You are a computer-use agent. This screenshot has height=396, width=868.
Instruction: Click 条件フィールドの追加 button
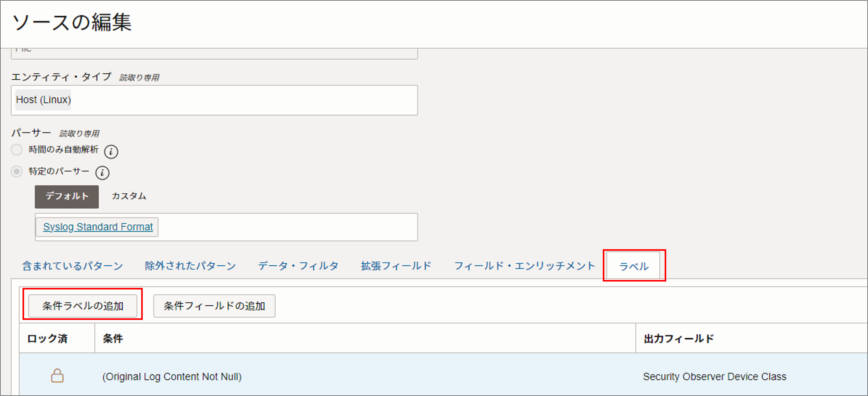(x=214, y=306)
